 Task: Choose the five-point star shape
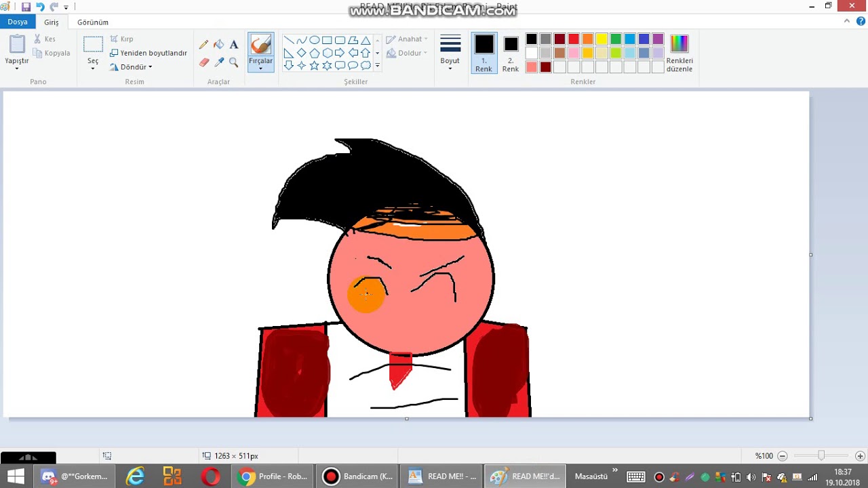[x=314, y=66]
